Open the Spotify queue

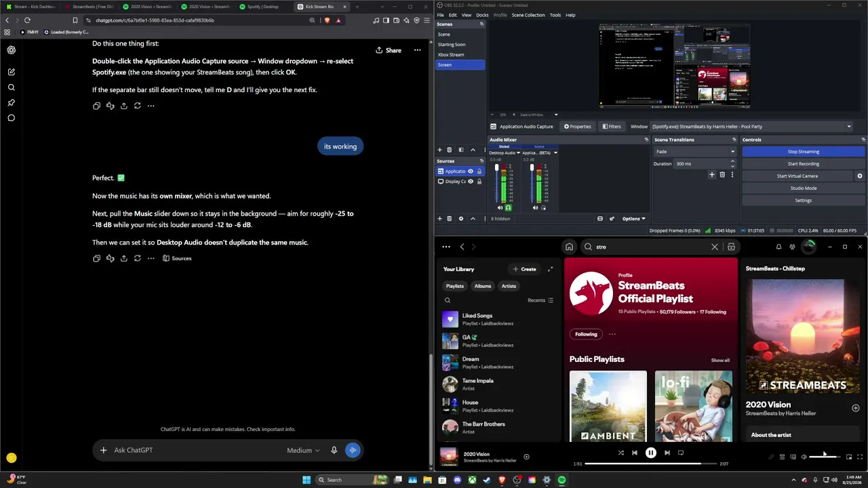(782, 457)
